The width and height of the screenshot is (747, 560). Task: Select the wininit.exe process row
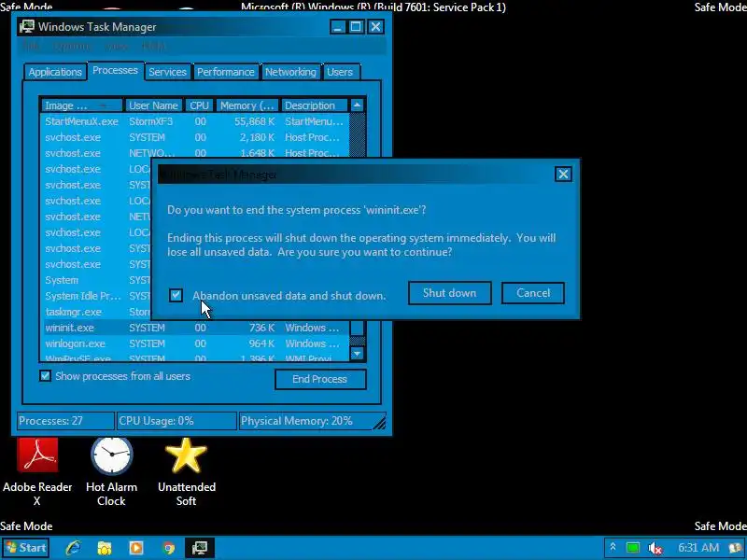pyautogui.click(x=195, y=328)
